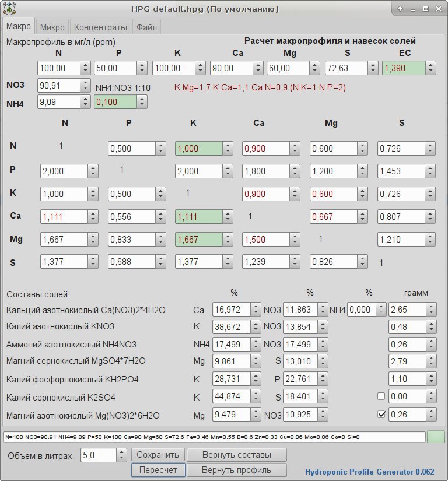Click the N row Ca ratio field 0,900
This screenshot has width=448, height=481.
[x=266, y=149]
